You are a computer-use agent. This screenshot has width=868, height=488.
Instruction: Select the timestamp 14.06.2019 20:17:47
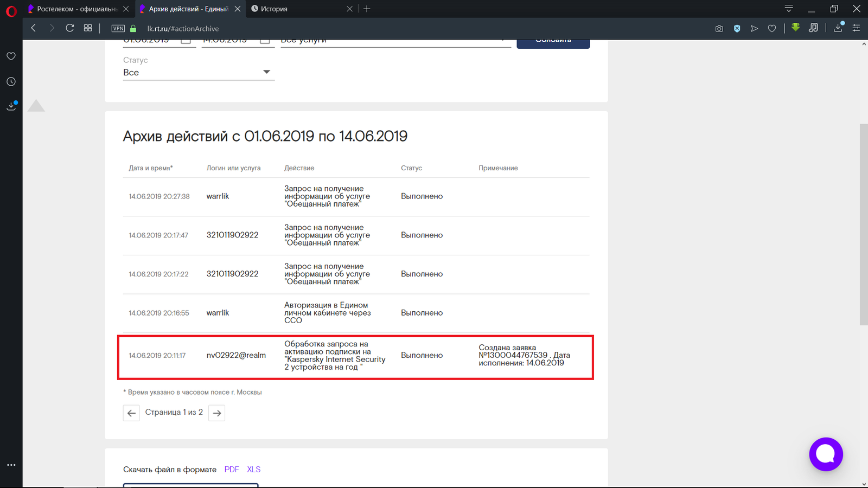[158, 235]
